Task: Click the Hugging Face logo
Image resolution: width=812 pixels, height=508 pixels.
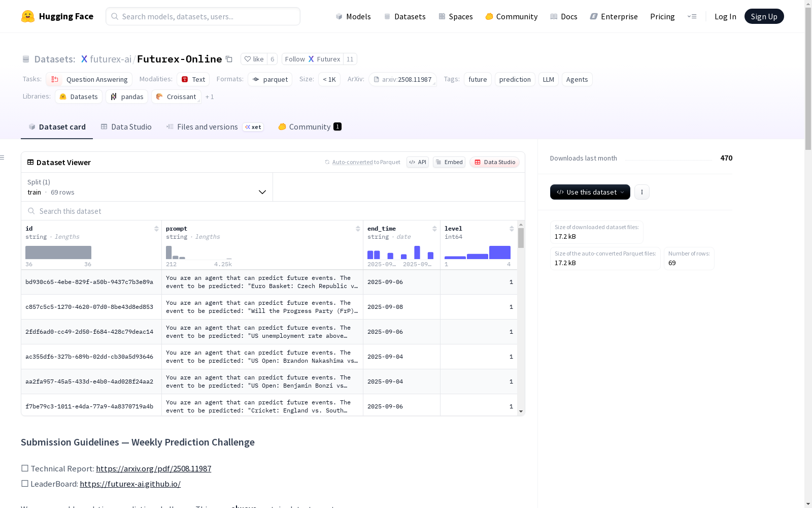Action: click(57, 16)
